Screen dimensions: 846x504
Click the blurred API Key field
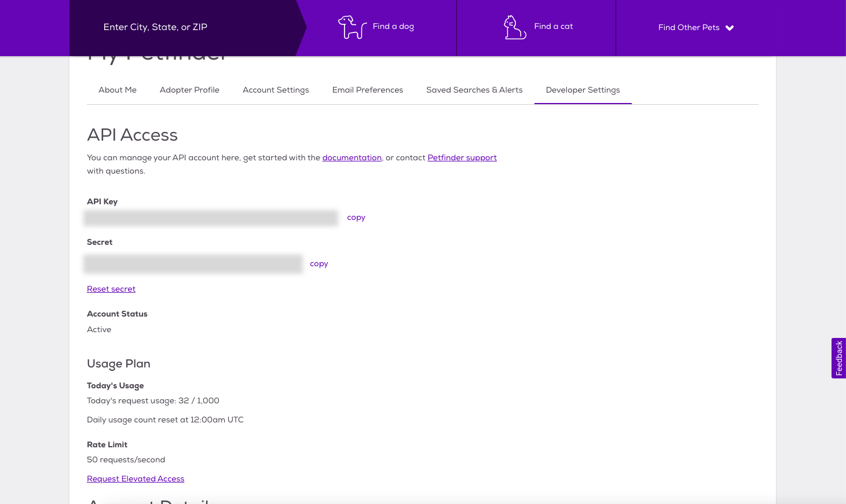click(x=211, y=218)
